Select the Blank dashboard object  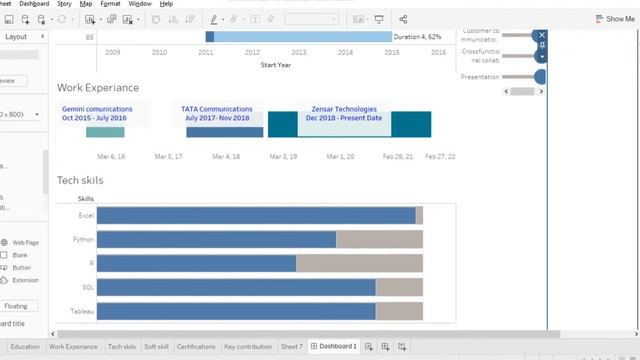15,255
